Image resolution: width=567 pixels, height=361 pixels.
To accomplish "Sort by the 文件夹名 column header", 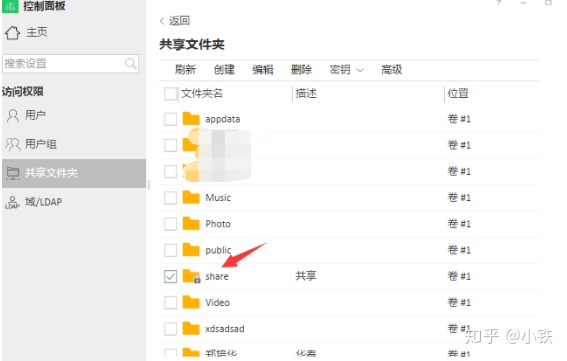I will [202, 94].
